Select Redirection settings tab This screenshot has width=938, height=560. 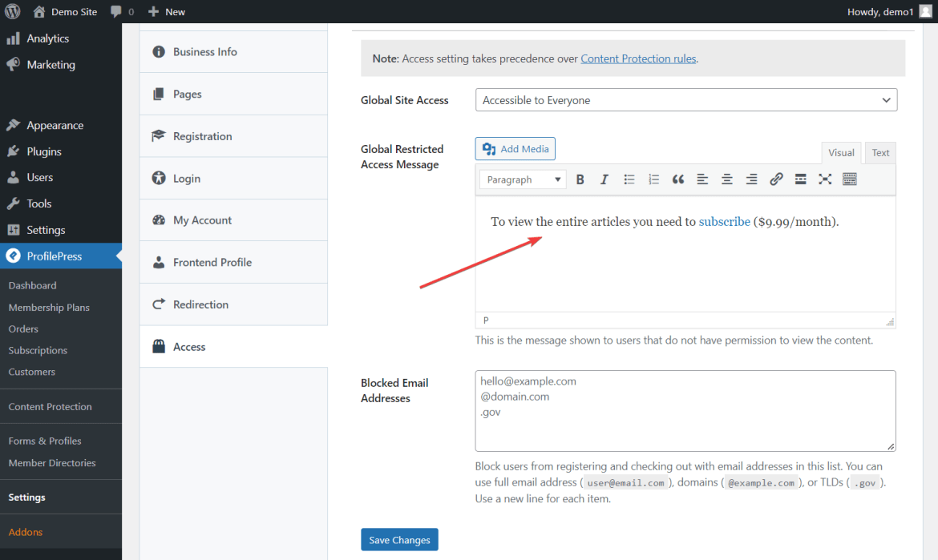233,304
